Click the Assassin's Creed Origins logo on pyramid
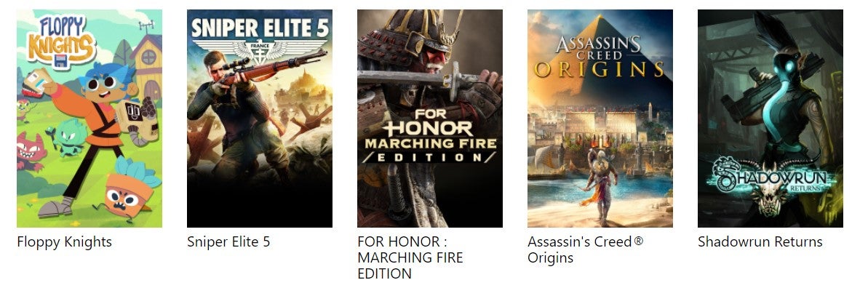 (600, 56)
